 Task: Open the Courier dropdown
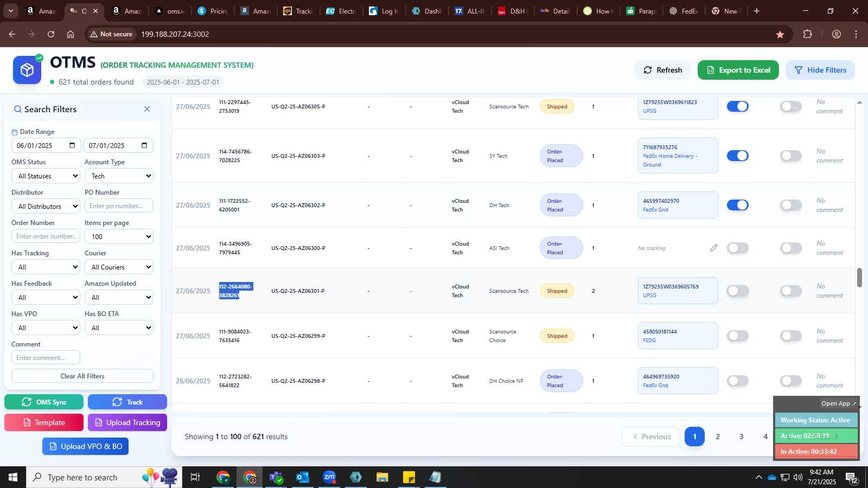[119, 267]
